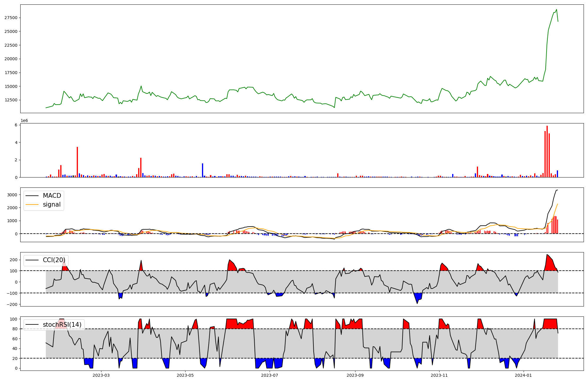
Task: Click the -200 label on the CCI axis
Action: point(12,304)
